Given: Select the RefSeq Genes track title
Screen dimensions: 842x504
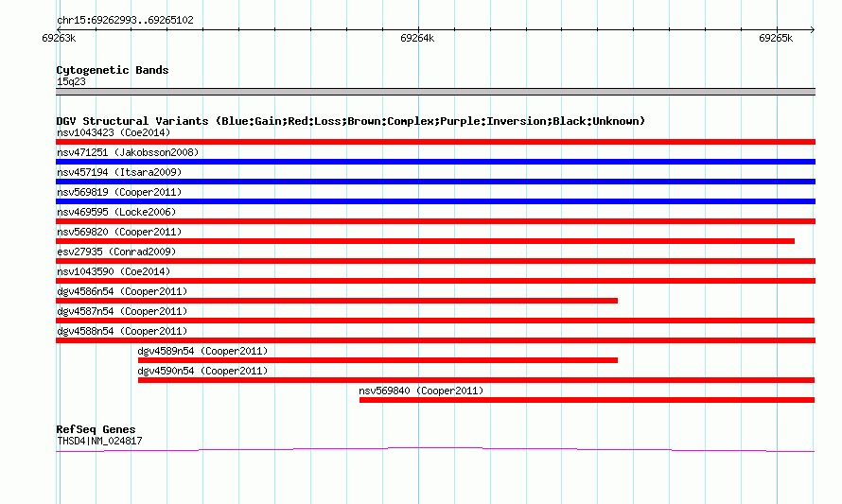Looking at the screenshot, I should pos(96,429).
